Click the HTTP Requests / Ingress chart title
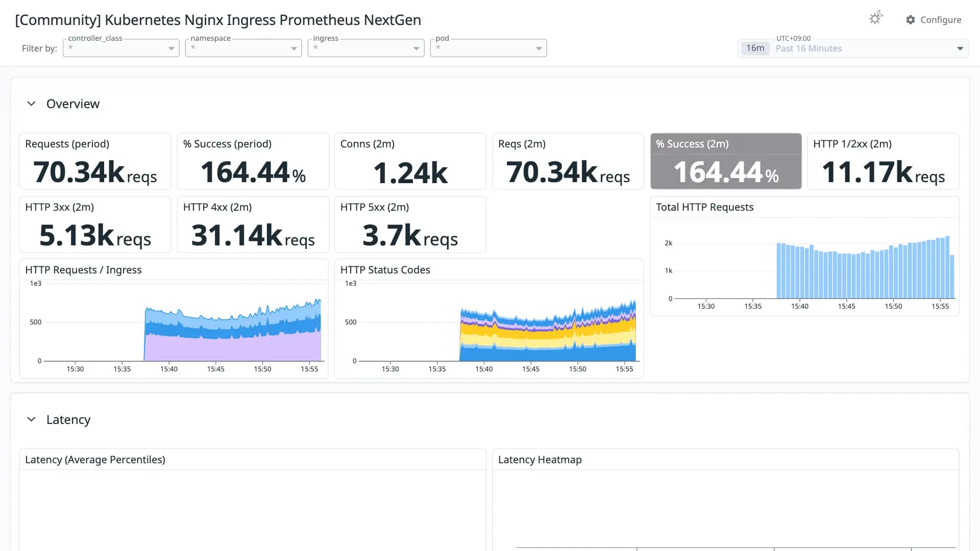The image size is (980, 551). pyautogui.click(x=83, y=270)
